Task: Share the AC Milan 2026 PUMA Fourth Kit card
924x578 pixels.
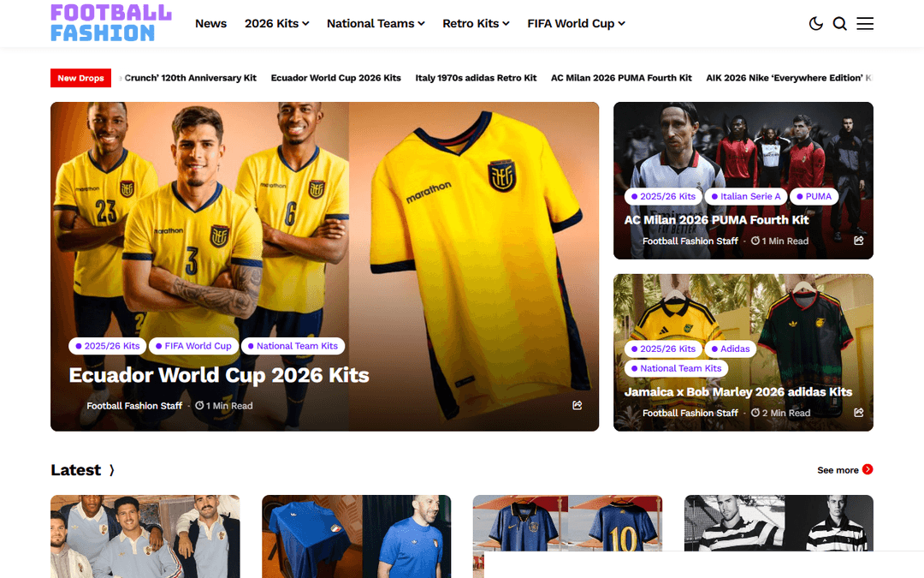Action: tap(859, 241)
